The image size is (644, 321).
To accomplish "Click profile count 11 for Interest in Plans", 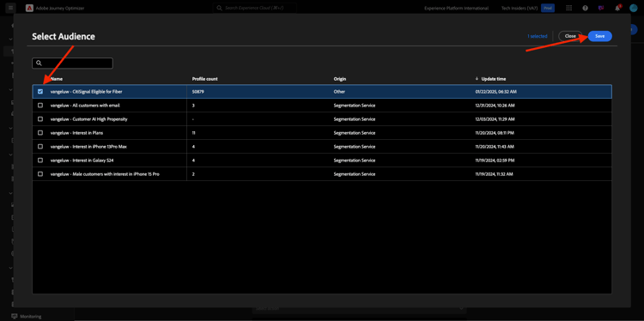I will [193, 133].
